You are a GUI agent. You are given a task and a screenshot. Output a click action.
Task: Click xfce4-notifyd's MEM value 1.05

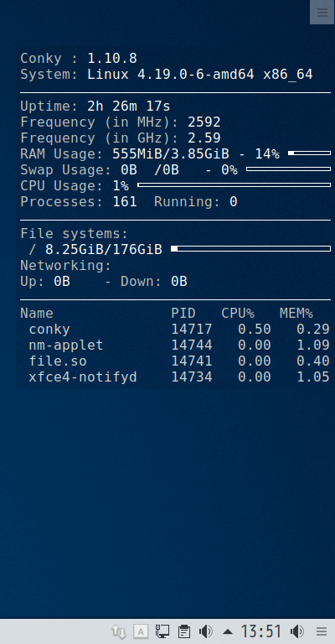click(x=313, y=377)
